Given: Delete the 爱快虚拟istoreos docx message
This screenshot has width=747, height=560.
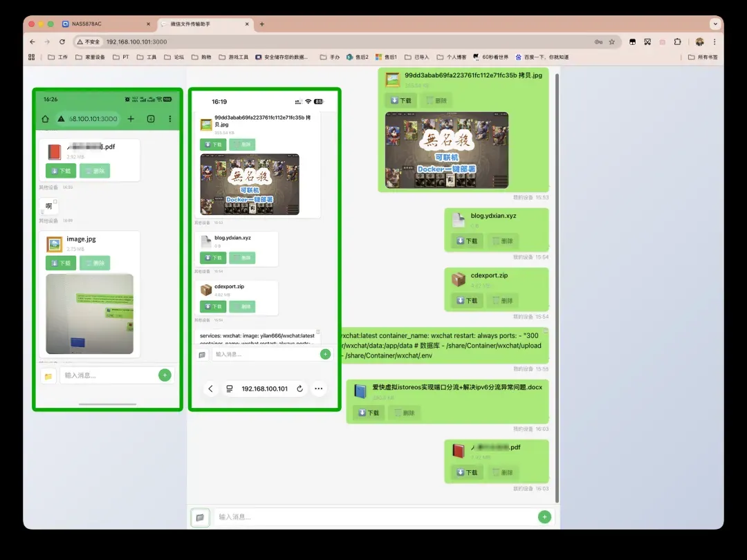Looking at the screenshot, I should point(405,413).
